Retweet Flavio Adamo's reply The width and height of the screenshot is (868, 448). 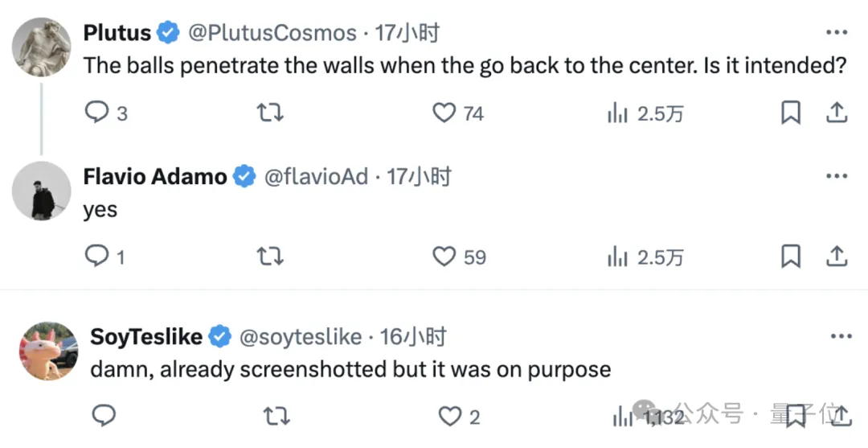(269, 257)
